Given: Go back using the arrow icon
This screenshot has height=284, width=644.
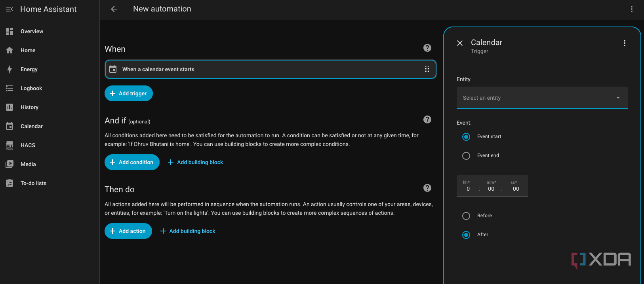Looking at the screenshot, I should 114,9.
